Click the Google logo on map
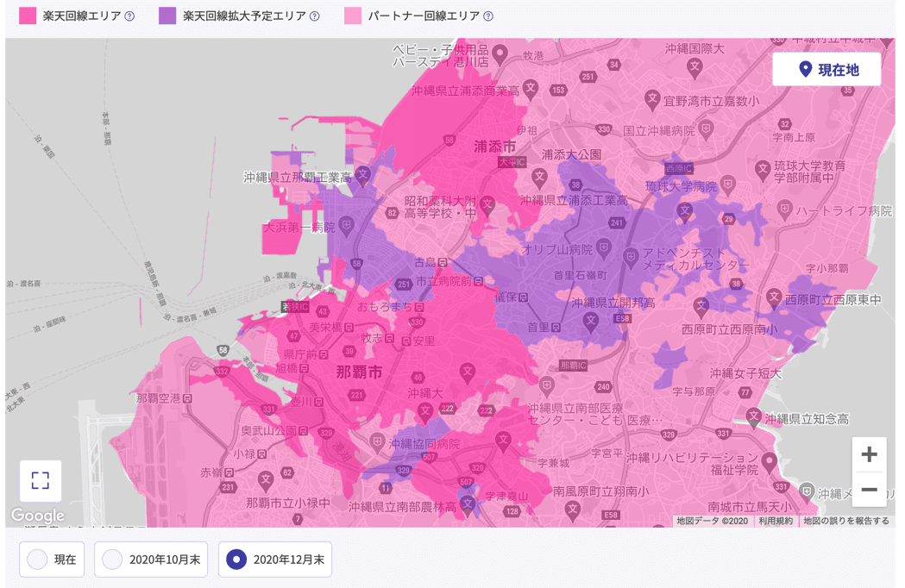Screen dimensions: 905x588 pyautogui.click(x=38, y=516)
